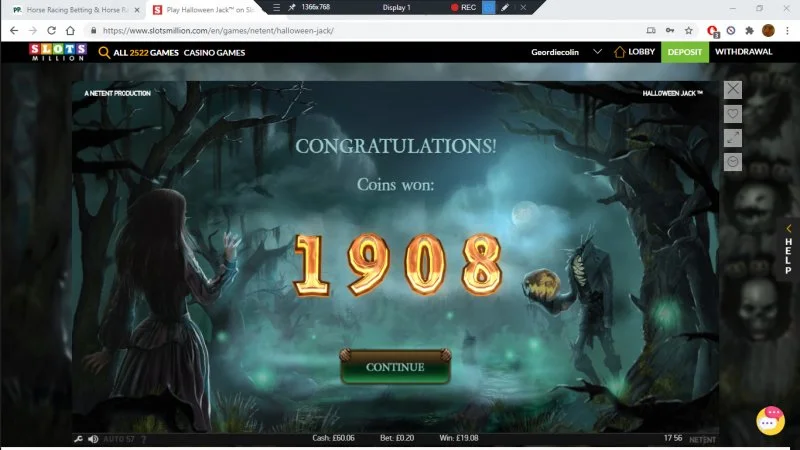
Task: Open the red extension with badge
Action: (713, 31)
